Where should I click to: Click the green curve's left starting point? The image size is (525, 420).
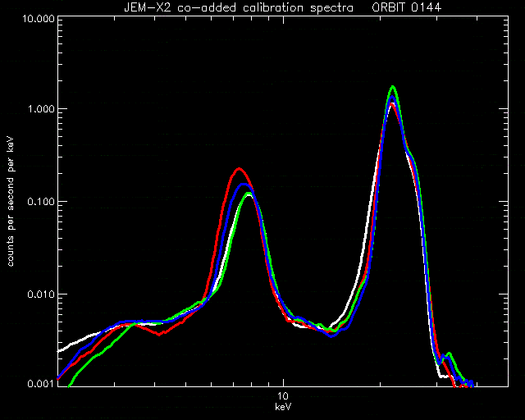69,386
